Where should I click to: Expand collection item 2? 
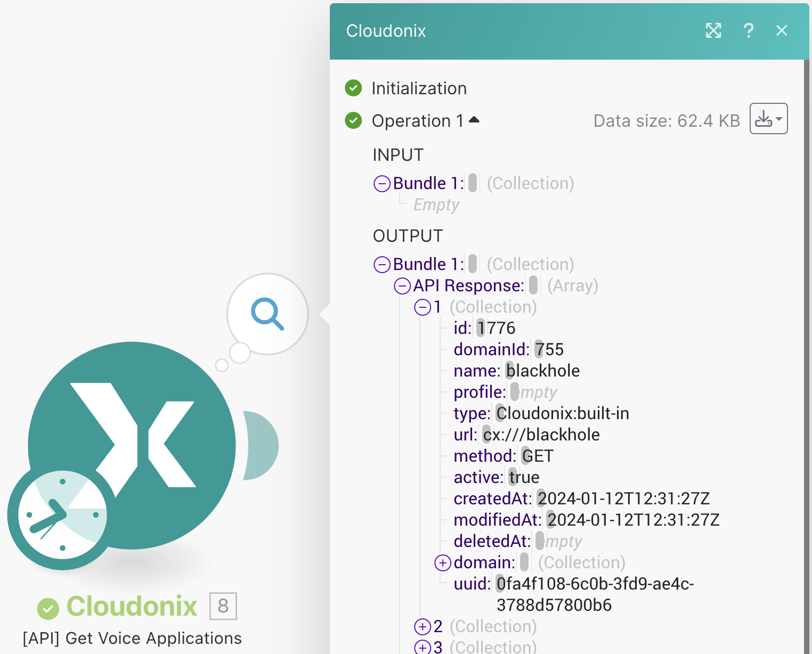[x=423, y=627]
